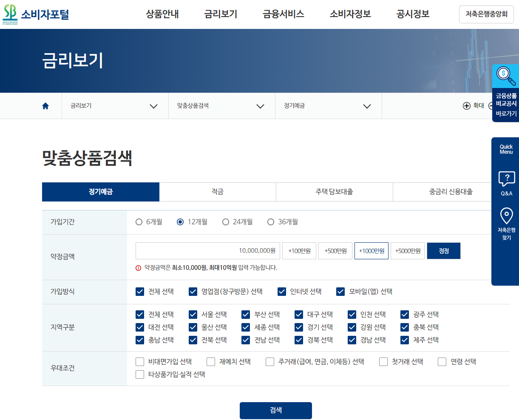519x420 pixels.
Task: Toggle 광주 선택 checkbox
Action: pyautogui.click(x=405, y=315)
